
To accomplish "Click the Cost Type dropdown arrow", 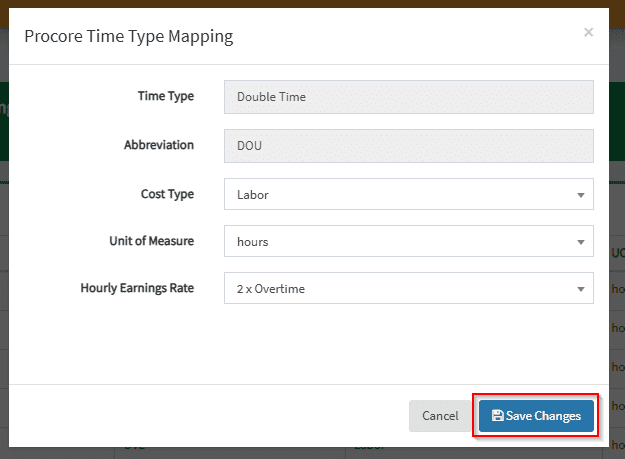I will [581, 196].
